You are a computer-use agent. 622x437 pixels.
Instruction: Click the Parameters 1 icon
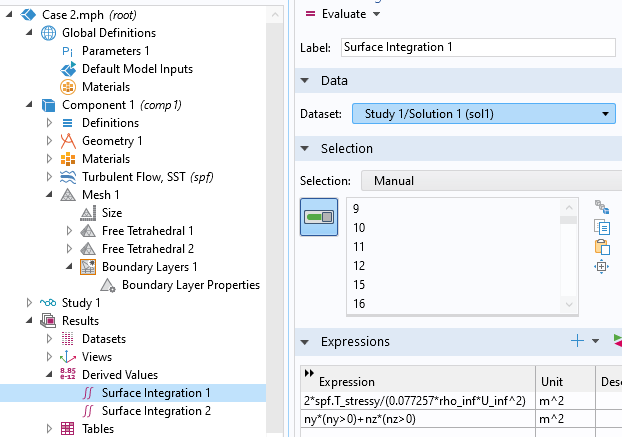(68, 51)
